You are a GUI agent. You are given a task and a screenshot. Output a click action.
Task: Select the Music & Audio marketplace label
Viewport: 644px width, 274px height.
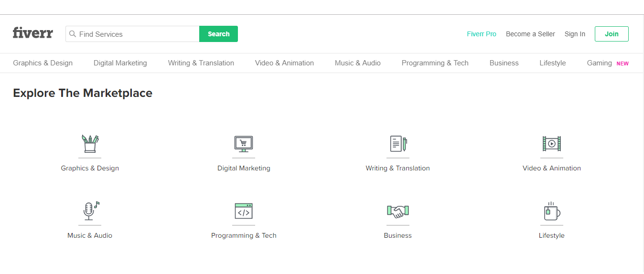(x=90, y=235)
